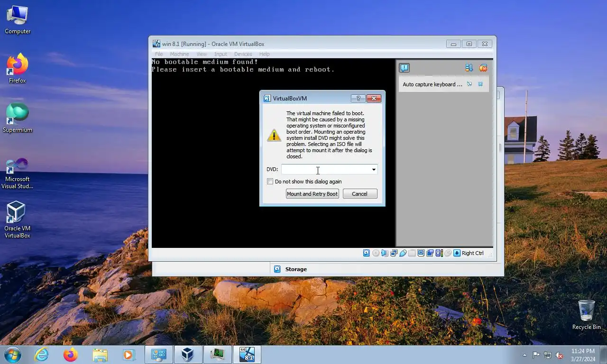Select the Firefox desktop shortcut

[18, 69]
